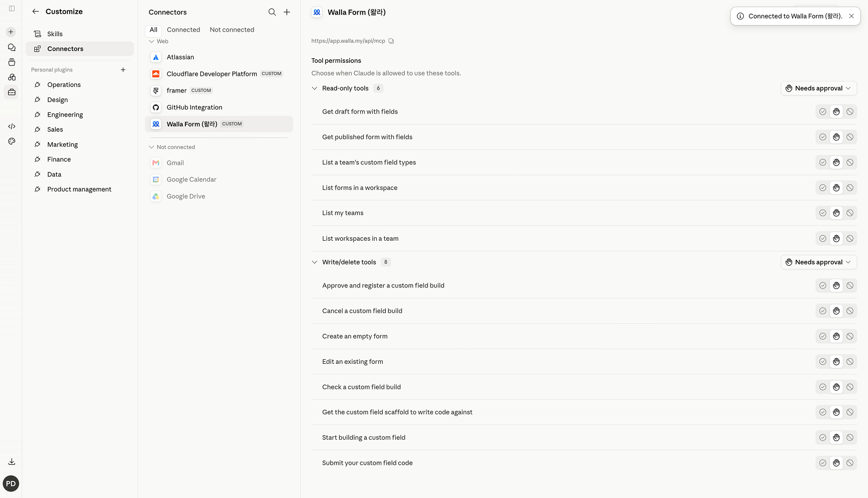Copy the Walla MCP URL
The image size is (868, 498).
click(x=391, y=41)
